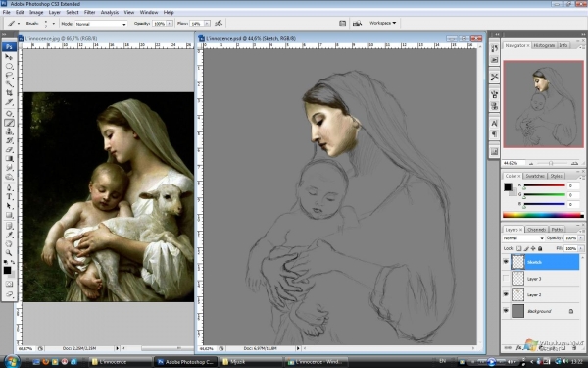Image resolution: width=588 pixels, height=368 pixels.
Task: Select the Healing Brush tool
Action: coord(9,114)
